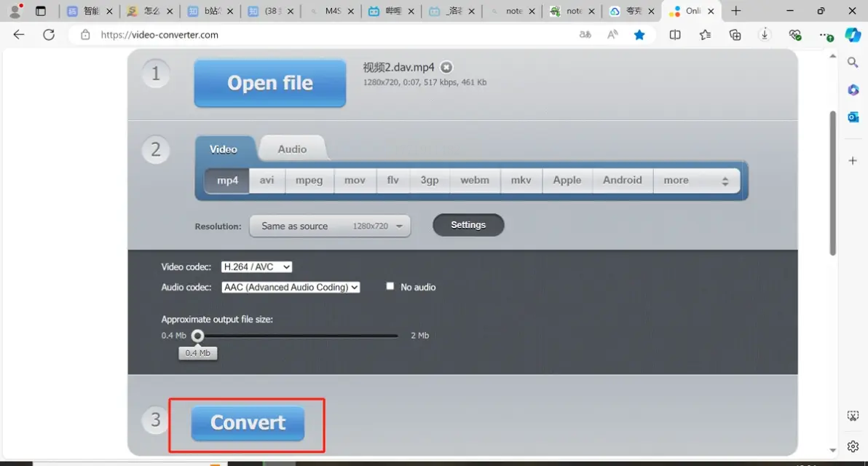Click the browser refresh icon

[49, 35]
